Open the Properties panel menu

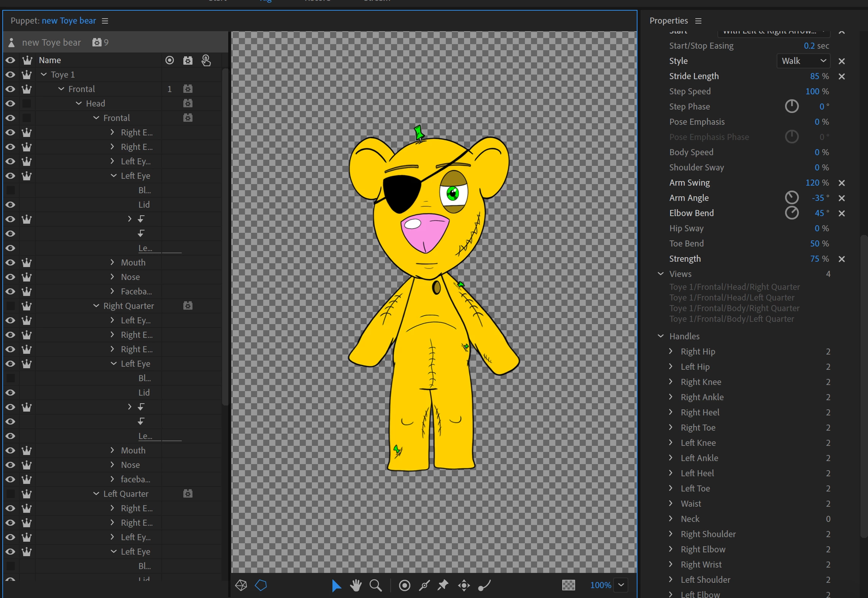click(698, 21)
